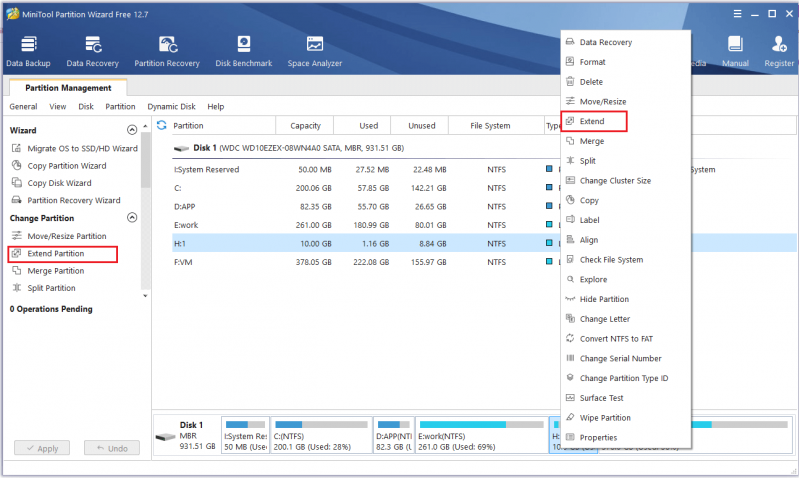
Task: Open the Dynamic Disk menu
Action: coord(171,107)
